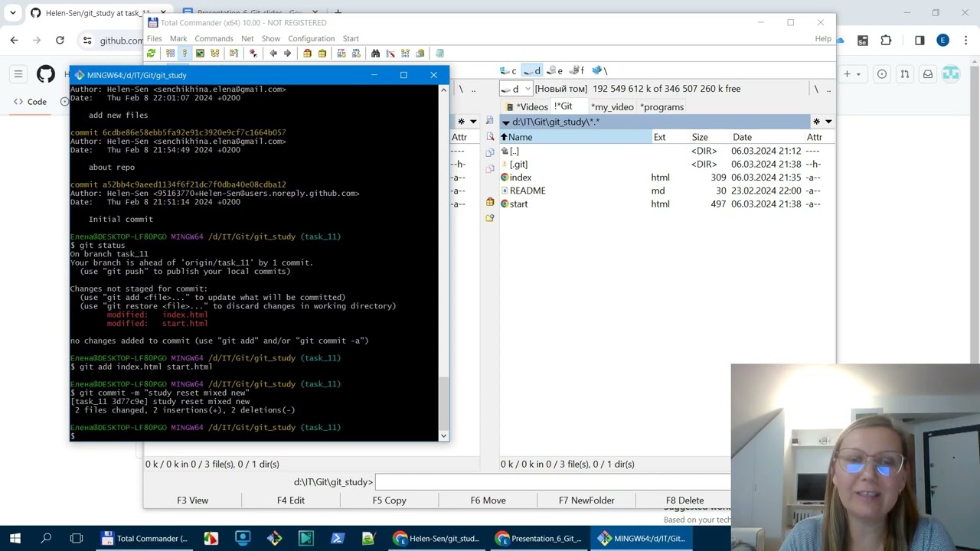Select the thumbnail view toolbar icon
This screenshot has height=551, width=980.
(x=200, y=54)
